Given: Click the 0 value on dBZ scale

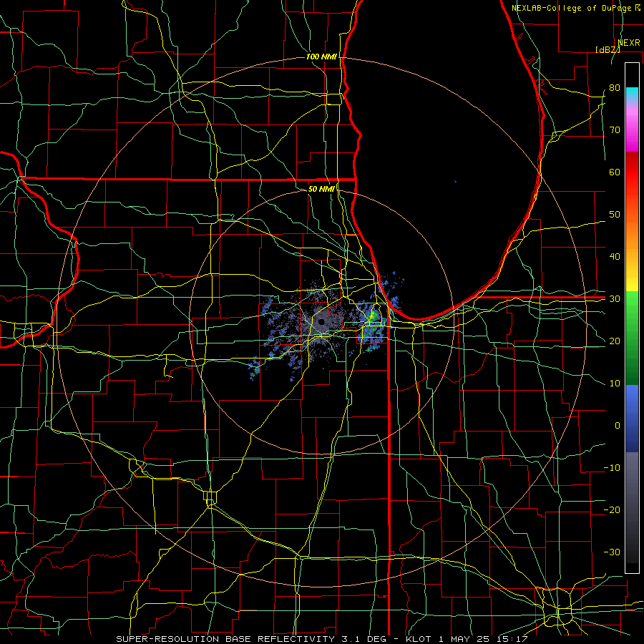Looking at the screenshot, I should [x=618, y=426].
